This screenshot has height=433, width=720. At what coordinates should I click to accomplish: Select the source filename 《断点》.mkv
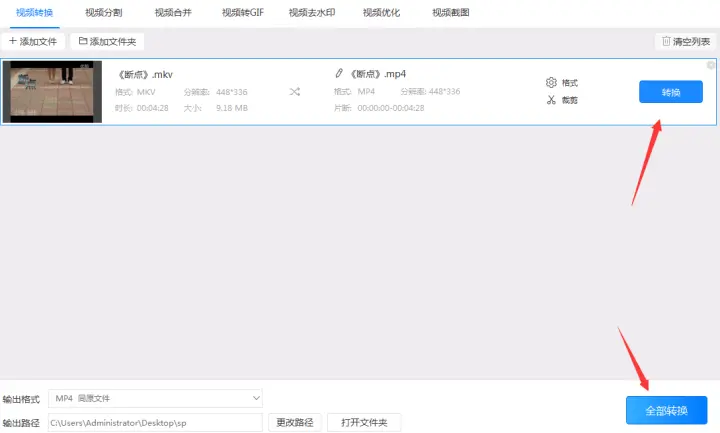tap(145, 74)
